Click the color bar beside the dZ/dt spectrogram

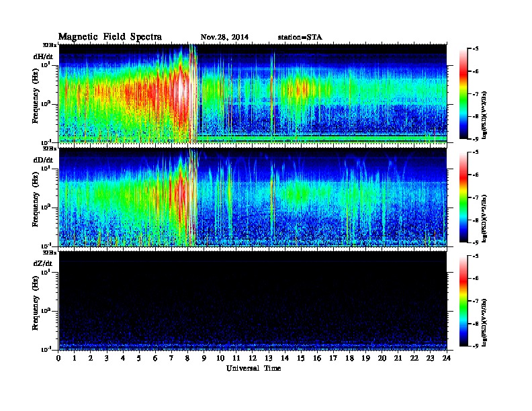pos(463,301)
